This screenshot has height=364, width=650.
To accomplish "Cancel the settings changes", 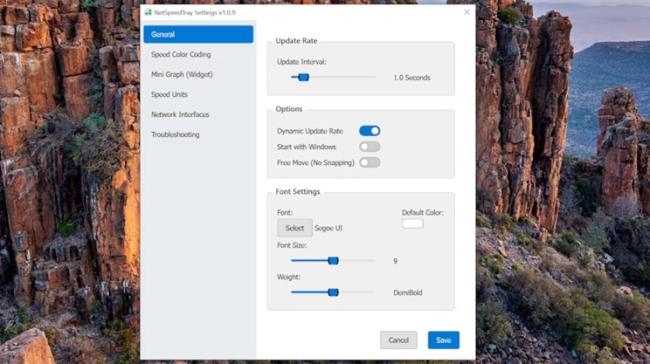I will click(398, 340).
